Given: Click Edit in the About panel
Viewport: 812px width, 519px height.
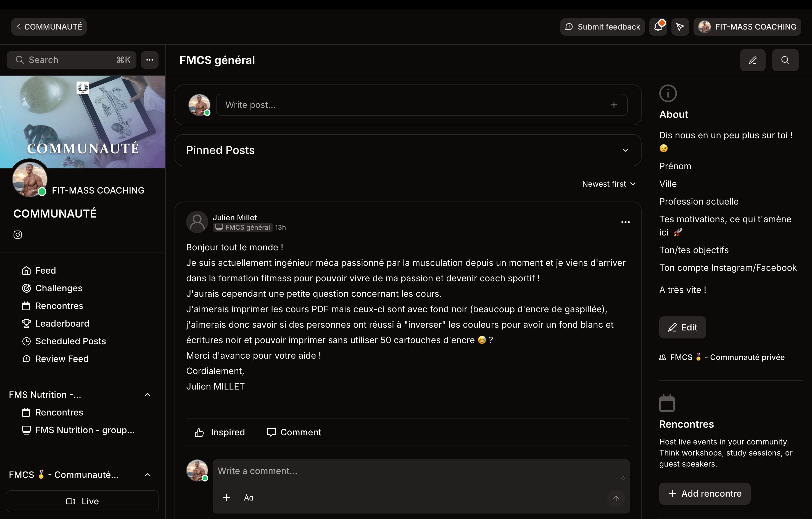Looking at the screenshot, I should coord(682,327).
